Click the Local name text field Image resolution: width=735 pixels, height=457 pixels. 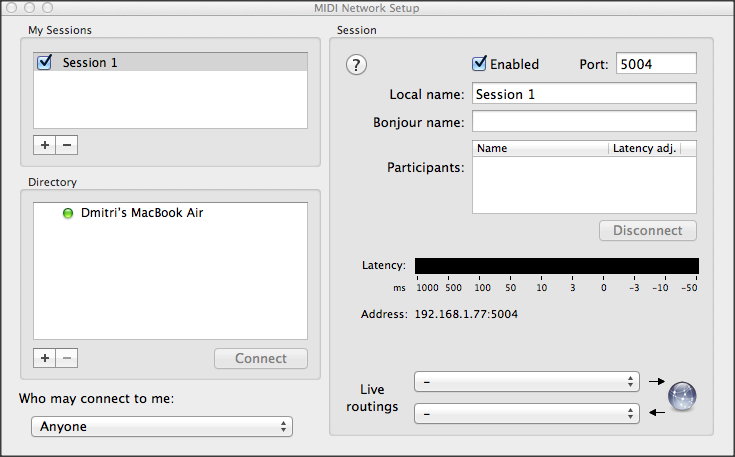583,95
